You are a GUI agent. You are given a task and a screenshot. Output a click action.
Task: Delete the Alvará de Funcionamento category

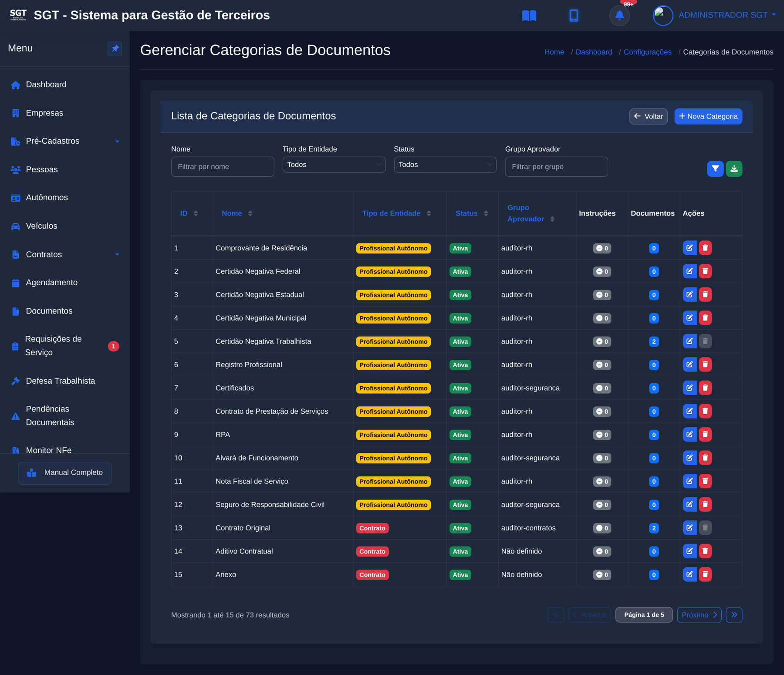point(705,458)
